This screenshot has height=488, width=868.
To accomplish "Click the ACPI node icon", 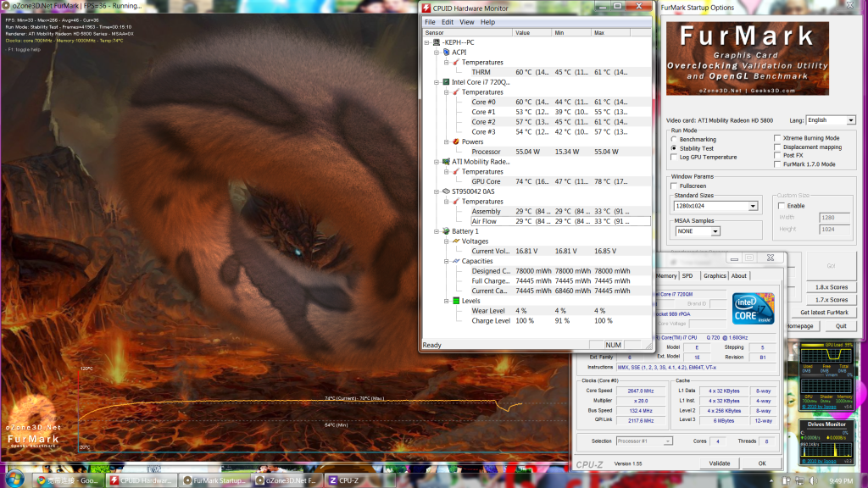I will 446,52.
